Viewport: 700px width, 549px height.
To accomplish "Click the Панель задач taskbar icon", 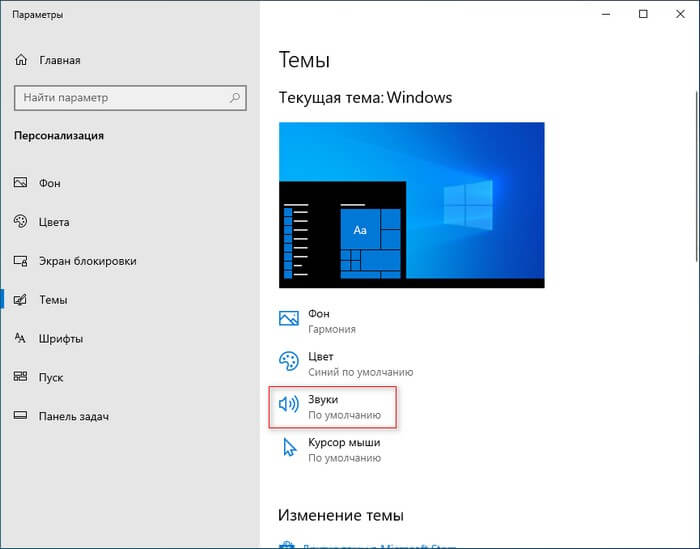I will [21, 416].
